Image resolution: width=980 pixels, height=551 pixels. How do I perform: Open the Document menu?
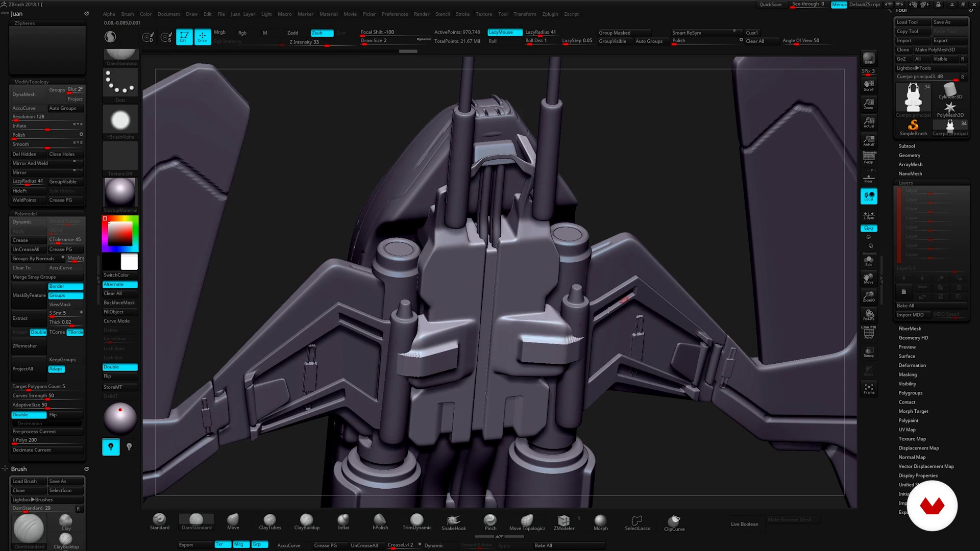click(168, 14)
